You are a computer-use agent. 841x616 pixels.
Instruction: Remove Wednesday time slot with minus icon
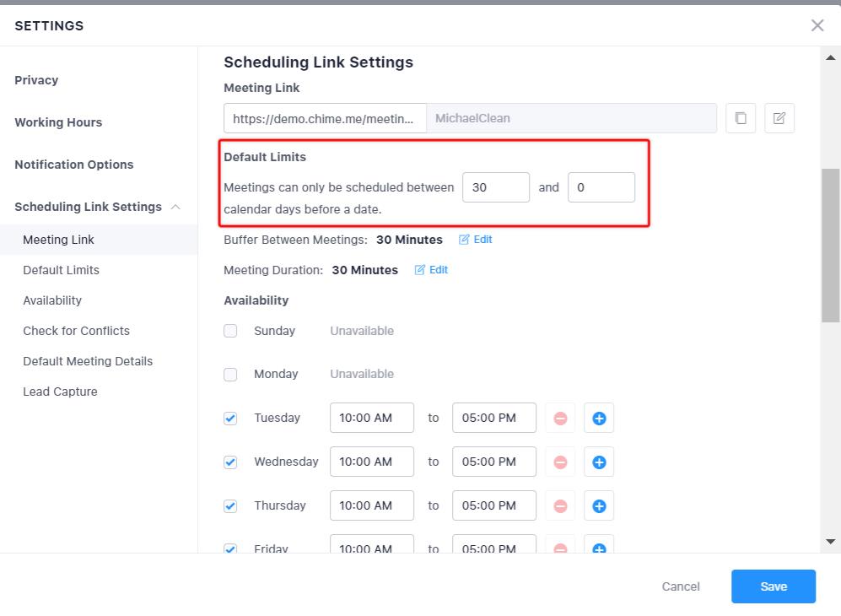[560, 462]
